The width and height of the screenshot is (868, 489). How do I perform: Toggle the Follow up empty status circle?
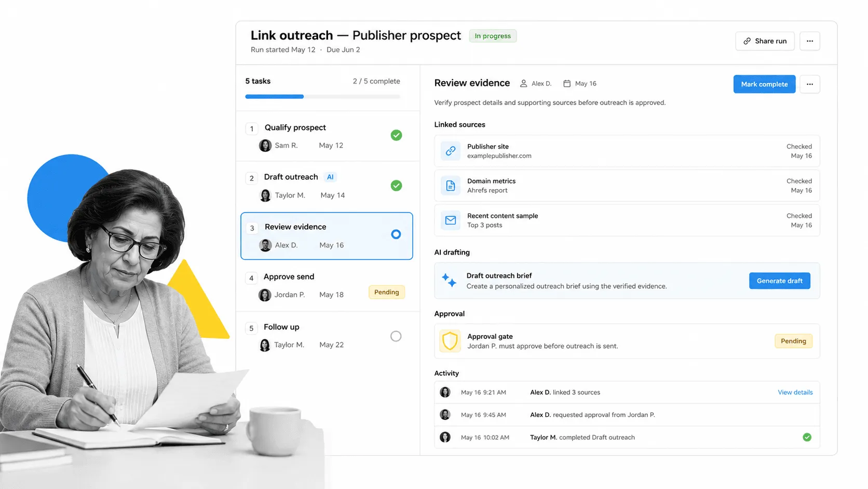(x=396, y=336)
